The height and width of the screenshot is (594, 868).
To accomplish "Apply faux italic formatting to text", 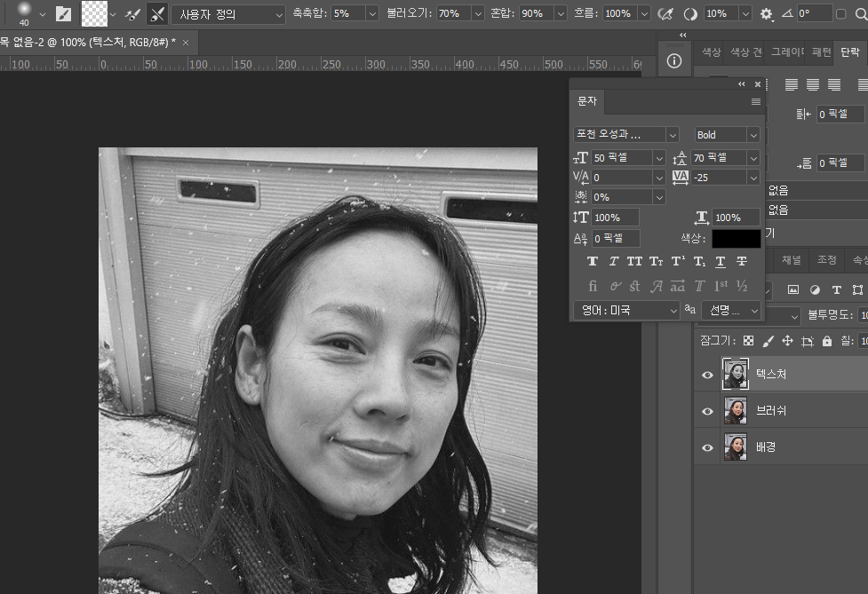I will (613, 260).
